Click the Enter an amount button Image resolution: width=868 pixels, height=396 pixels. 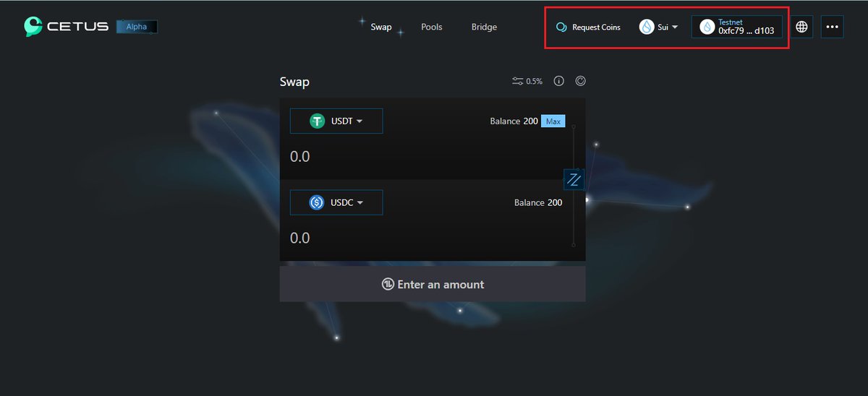(x=433, y=284)
